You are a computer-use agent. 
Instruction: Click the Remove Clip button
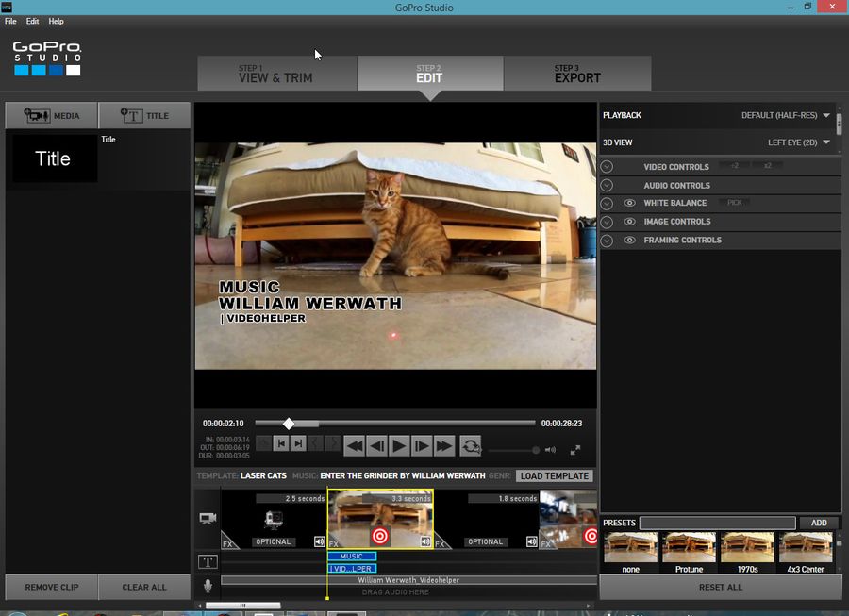52,587
